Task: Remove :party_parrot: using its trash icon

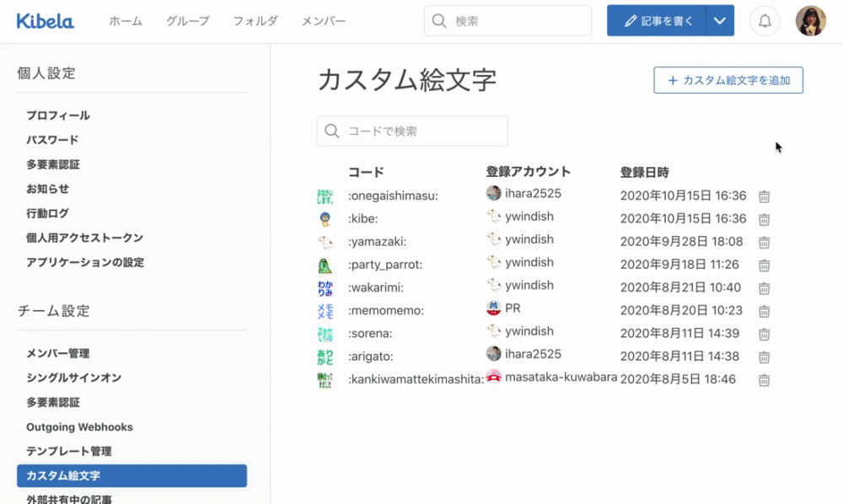Action: [x=764, y=265]
